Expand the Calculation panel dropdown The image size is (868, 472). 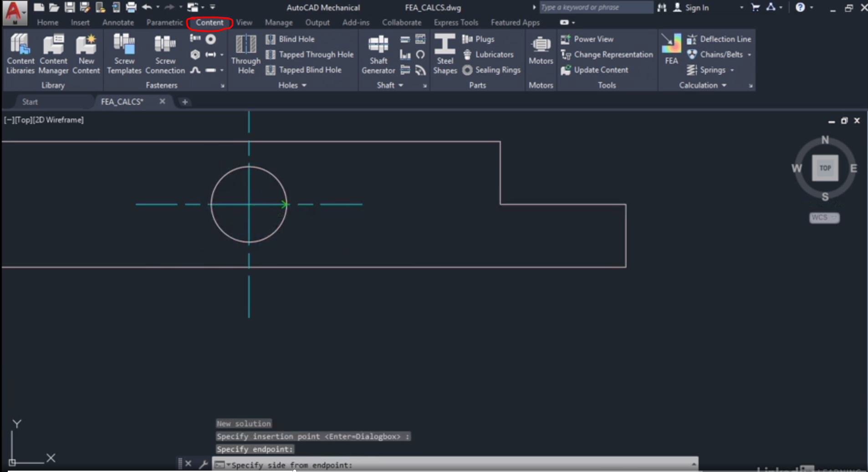724,85
